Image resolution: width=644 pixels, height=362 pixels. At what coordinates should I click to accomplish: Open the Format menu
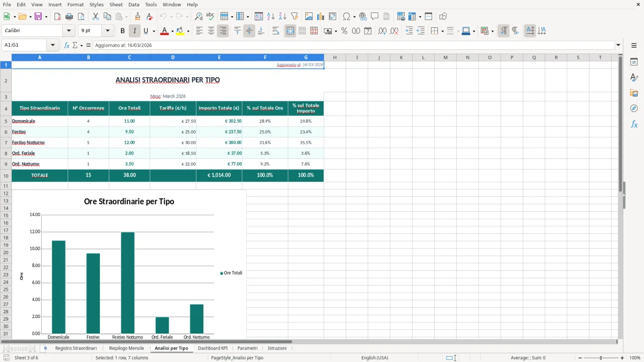(75, 4)
